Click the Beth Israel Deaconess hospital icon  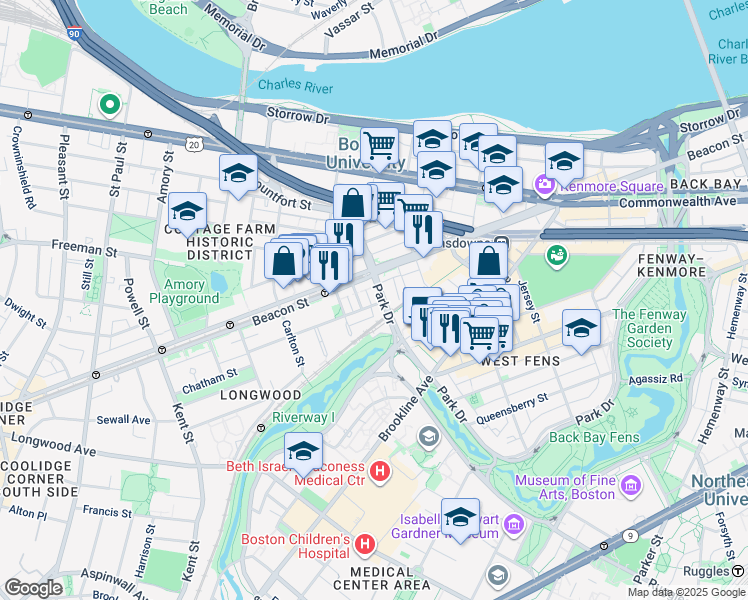click(x=380, y=472)
